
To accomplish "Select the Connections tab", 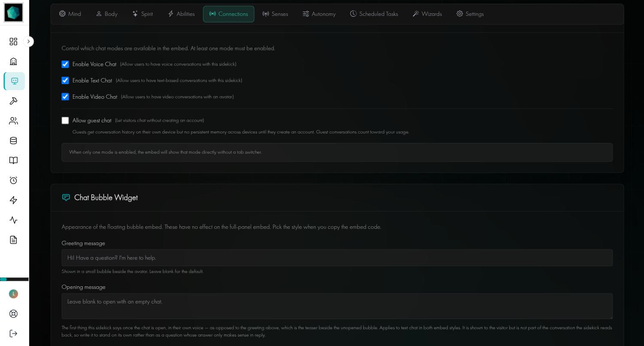I will [228, 14].
